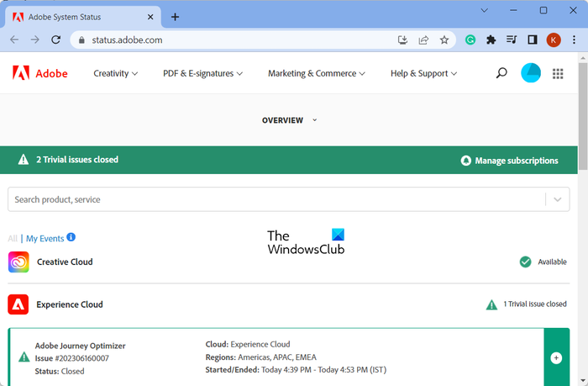This screenshot has height=386, width=588.
Task: Click Issue #202306160007 text
Action: point(72,358)
